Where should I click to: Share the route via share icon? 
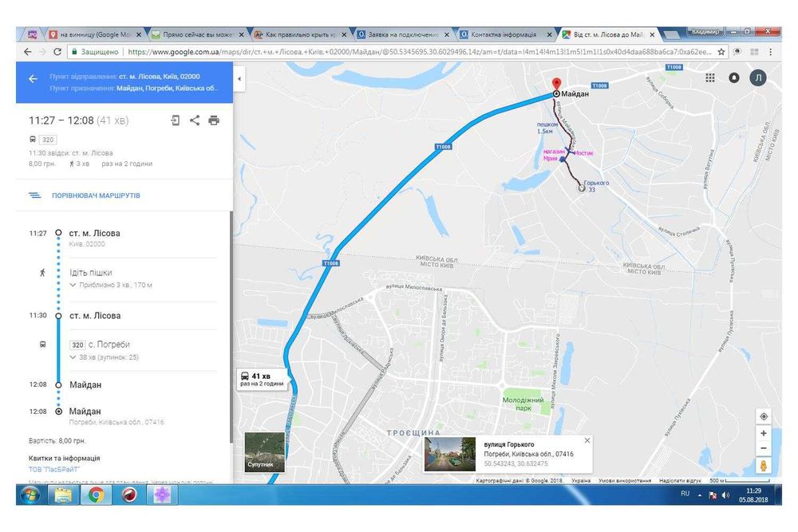click(x=195, y=120)
